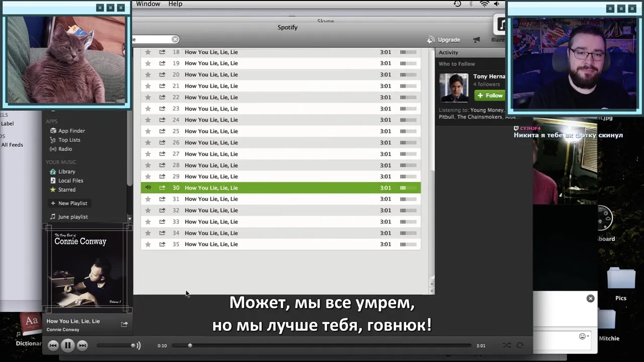Create a New Playlist
Screen dimensions: 644x362
pyautogui.click(x=69, y=203)
